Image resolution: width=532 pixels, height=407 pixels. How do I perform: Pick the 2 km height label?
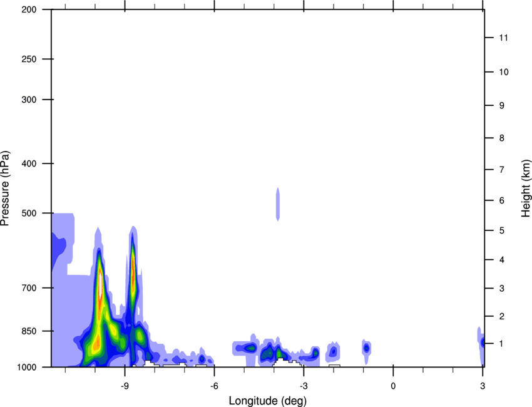(x=502, y=316)
